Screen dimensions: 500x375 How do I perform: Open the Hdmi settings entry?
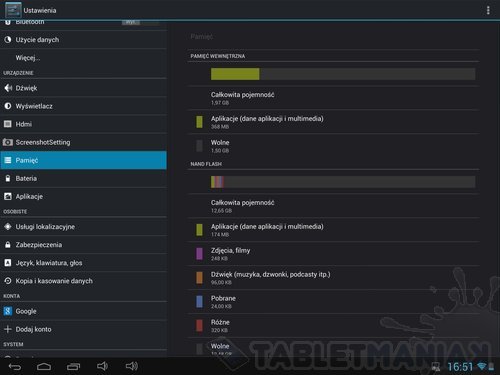click(x=83, y=124)
